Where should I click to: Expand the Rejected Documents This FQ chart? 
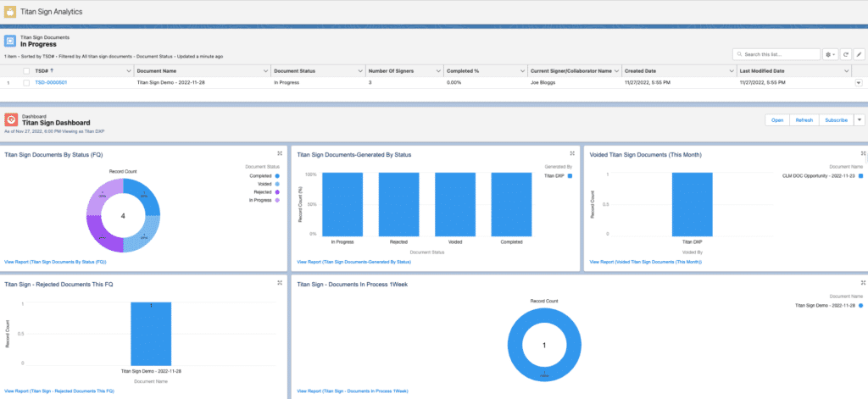click(x=280, y=283)
